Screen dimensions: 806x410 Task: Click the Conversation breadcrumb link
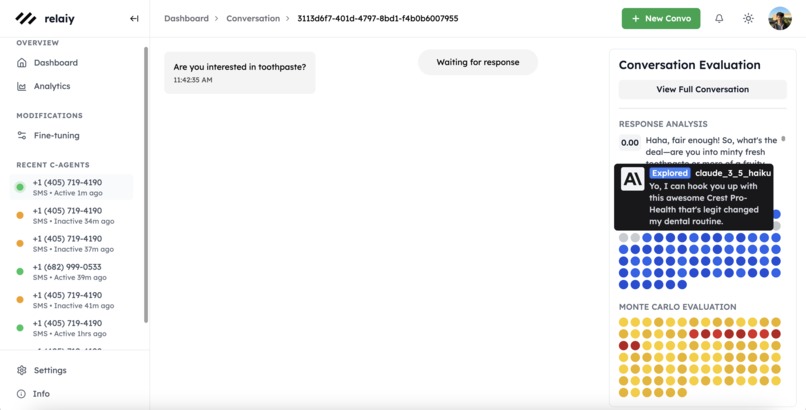pyautogui.click(x=253, y=18)
